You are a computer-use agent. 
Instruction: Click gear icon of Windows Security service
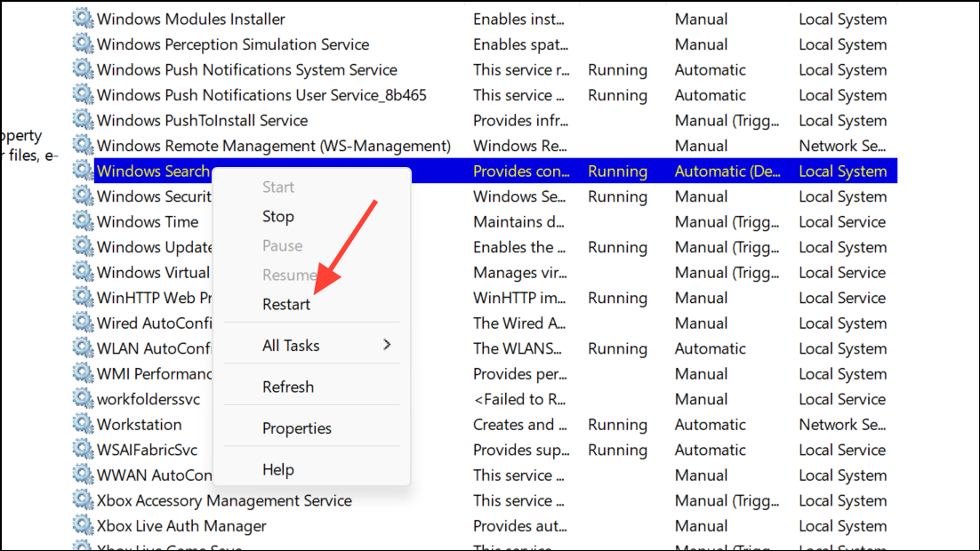click(83, 196)
